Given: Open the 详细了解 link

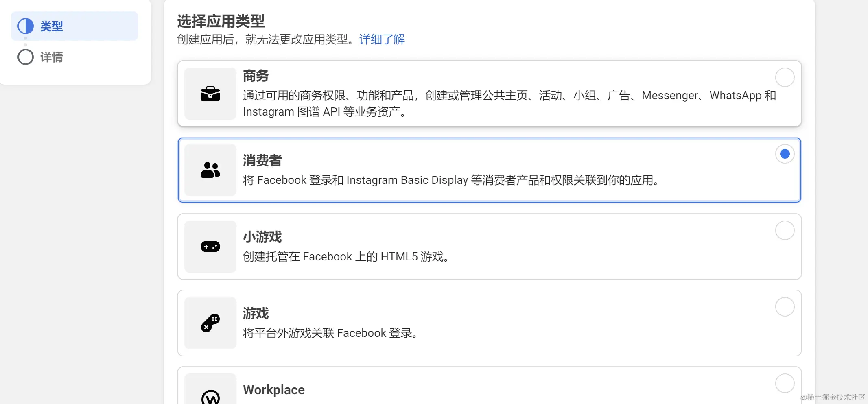Looking at the screenshot, I should pyautogui.click(x=382, y=39).
